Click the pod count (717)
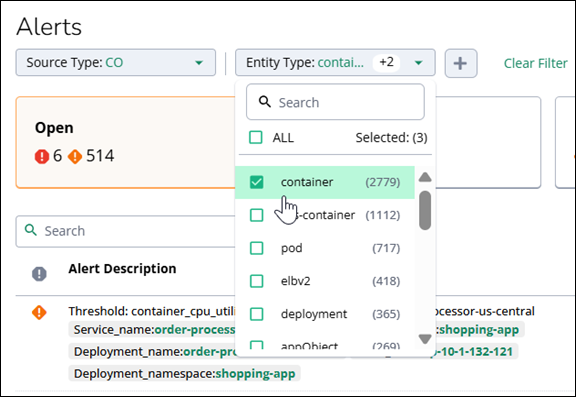576x397 pixels. (386, 248)
